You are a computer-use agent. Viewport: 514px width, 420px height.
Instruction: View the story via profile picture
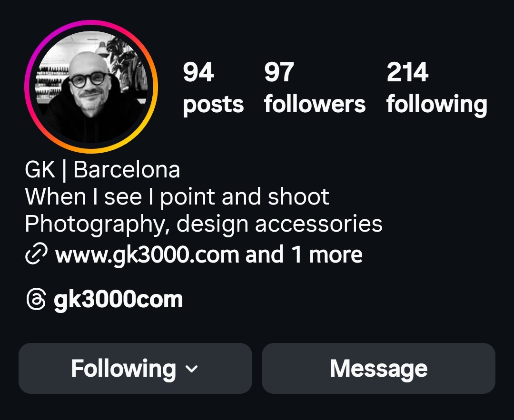91,87
